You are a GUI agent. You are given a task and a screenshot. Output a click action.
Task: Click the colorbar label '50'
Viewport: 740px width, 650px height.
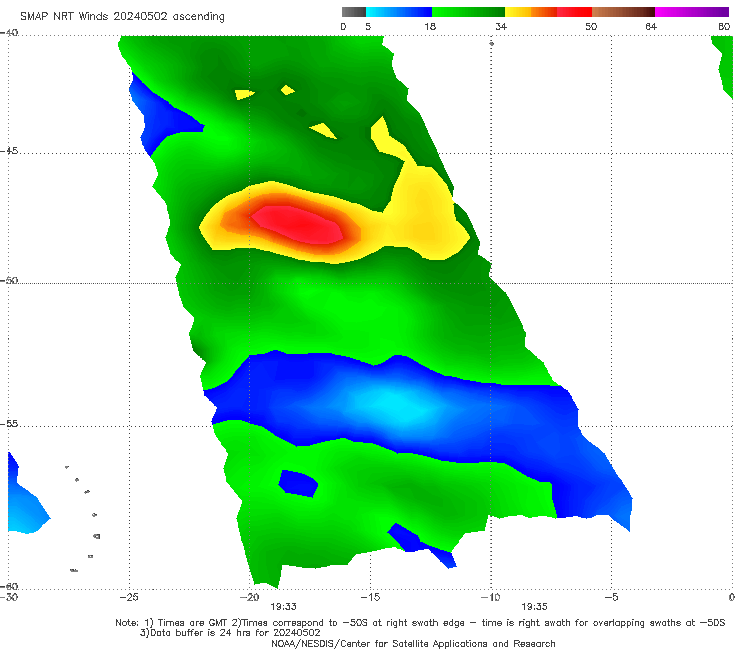click(591, 26)
